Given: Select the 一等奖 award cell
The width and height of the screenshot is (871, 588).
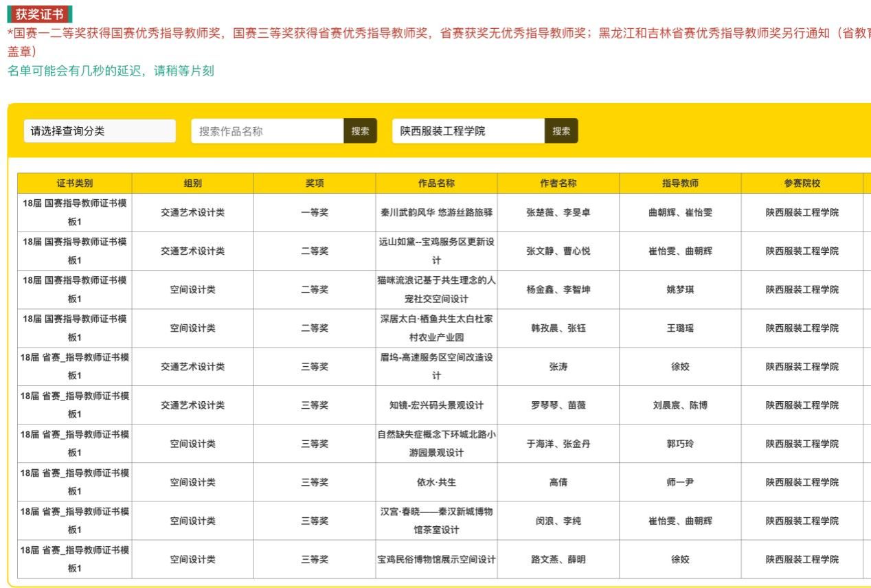Looking at the screenshot, I should pyautogui.click(x=315, y=213).
